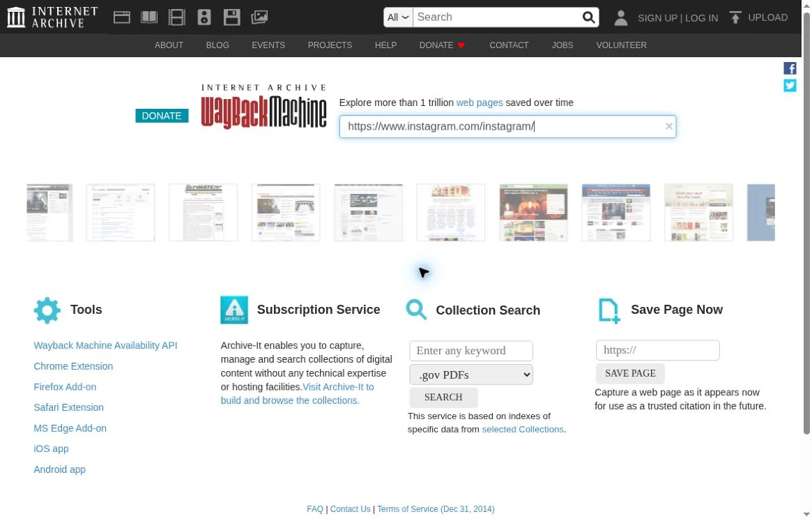Open the selected Collections link

(x=523, y=430)
